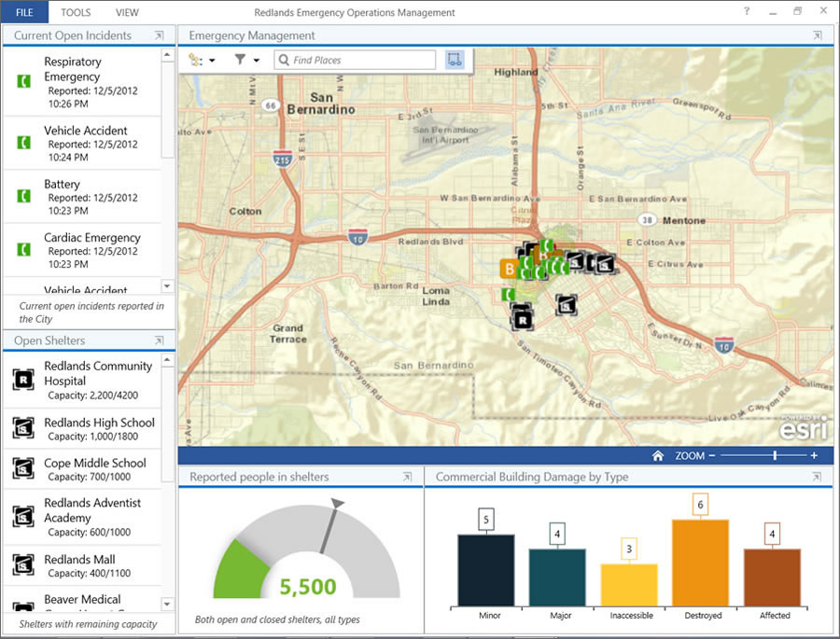Click the Help question mark button
The height and width of the screenshot is (639, 840).
tap(745, 12)
